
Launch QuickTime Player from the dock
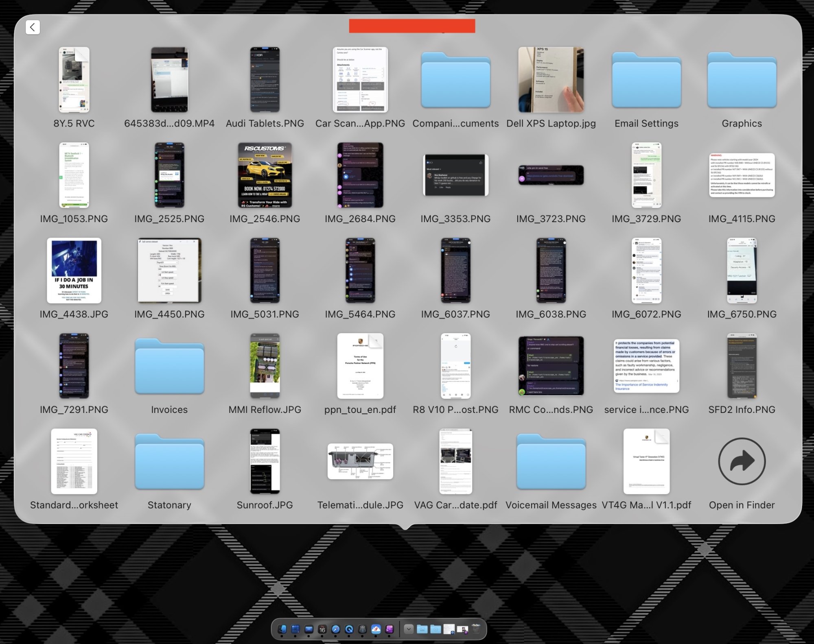pyautogui.click(x=349, y=629)
